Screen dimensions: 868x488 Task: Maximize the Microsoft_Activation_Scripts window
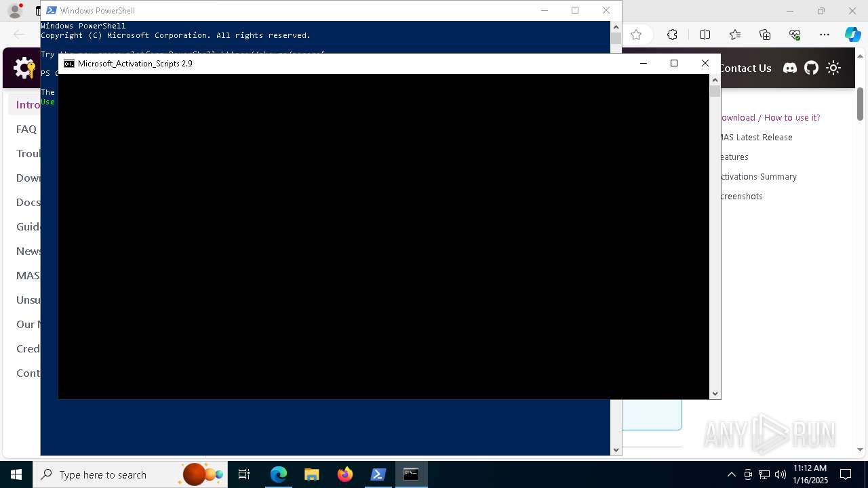[x=674, y=63]
